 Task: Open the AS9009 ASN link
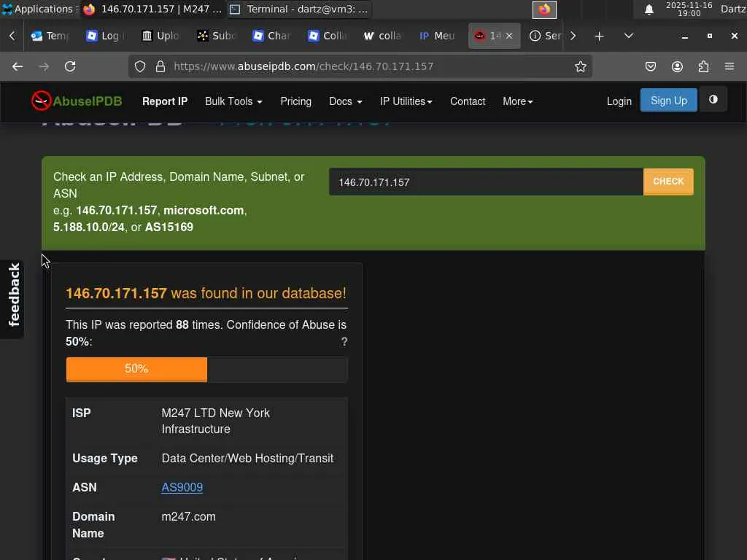[x=182, y=487]
